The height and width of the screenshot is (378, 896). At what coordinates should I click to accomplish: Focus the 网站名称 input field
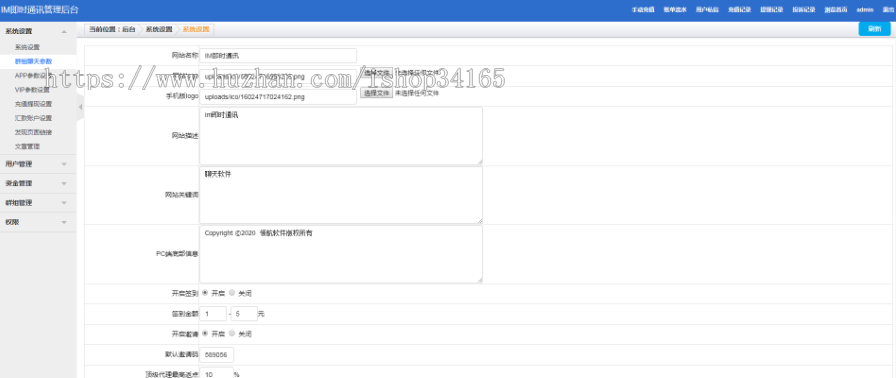(x=278, y=56)
